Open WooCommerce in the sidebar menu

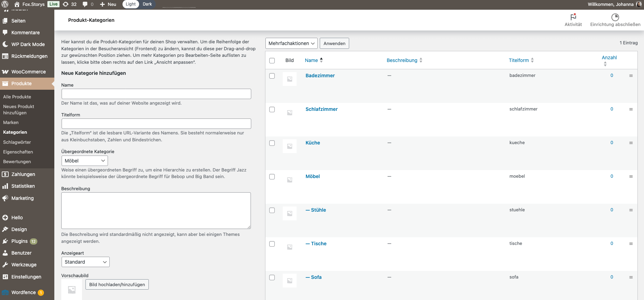click(28, 72)
